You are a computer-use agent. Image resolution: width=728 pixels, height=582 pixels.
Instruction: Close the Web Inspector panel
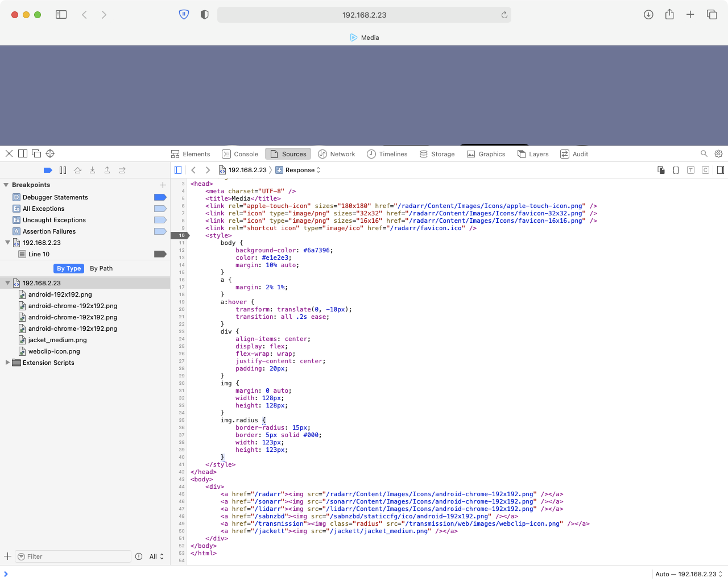[x=9, y=153]
